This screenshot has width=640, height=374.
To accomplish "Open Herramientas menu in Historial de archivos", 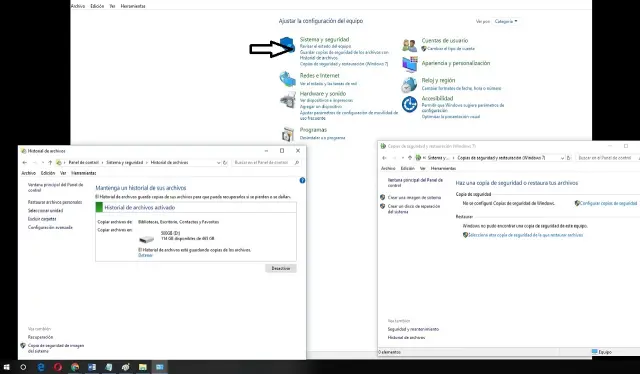I will pos(84,173).
